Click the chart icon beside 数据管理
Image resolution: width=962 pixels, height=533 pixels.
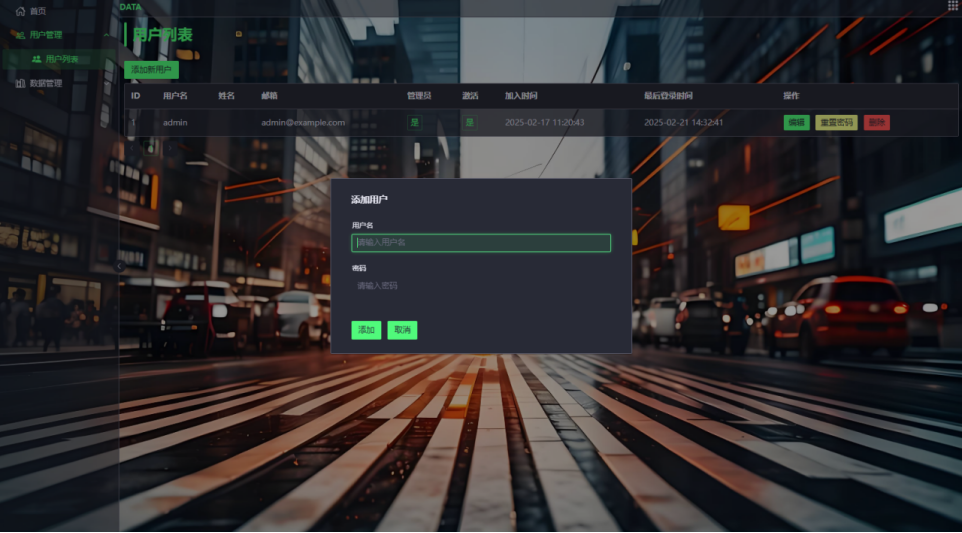point(20,83)
